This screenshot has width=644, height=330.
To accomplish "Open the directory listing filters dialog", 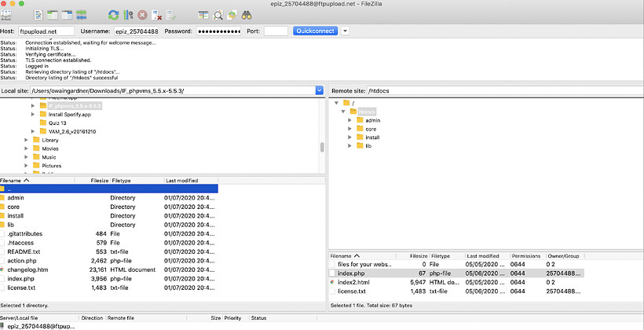I will [203, 16].
